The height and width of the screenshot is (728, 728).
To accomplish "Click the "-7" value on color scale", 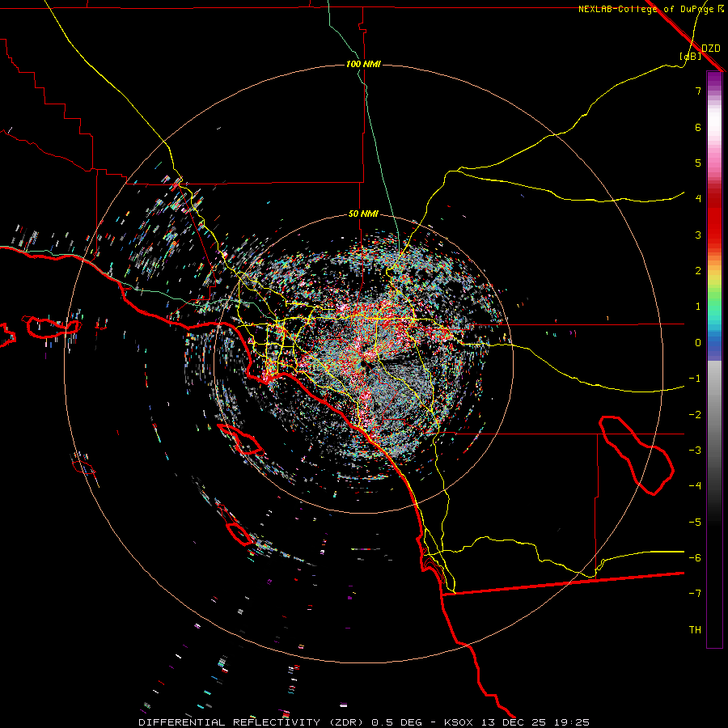I will point(695,594).
